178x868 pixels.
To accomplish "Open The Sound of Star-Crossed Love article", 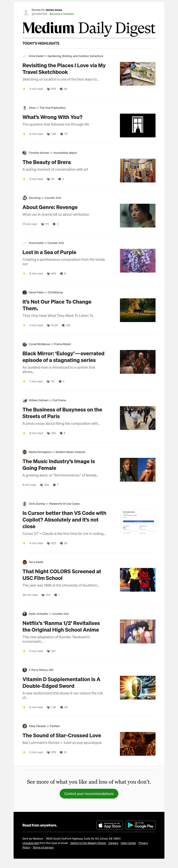I will coord(62,735).
